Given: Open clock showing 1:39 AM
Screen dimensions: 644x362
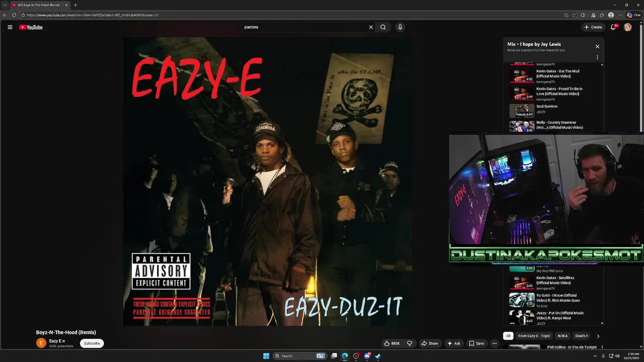Looking at the screenshot, I should click(x=631, y=356).
